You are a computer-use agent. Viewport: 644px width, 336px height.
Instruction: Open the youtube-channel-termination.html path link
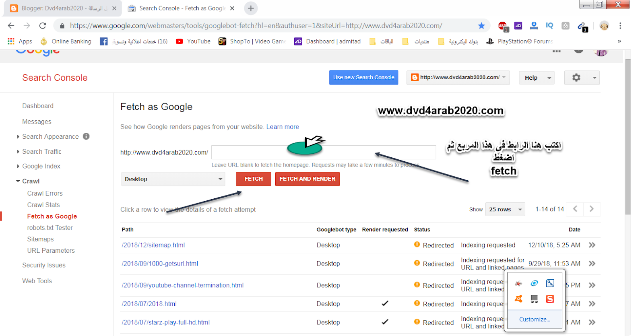(183, 285)
